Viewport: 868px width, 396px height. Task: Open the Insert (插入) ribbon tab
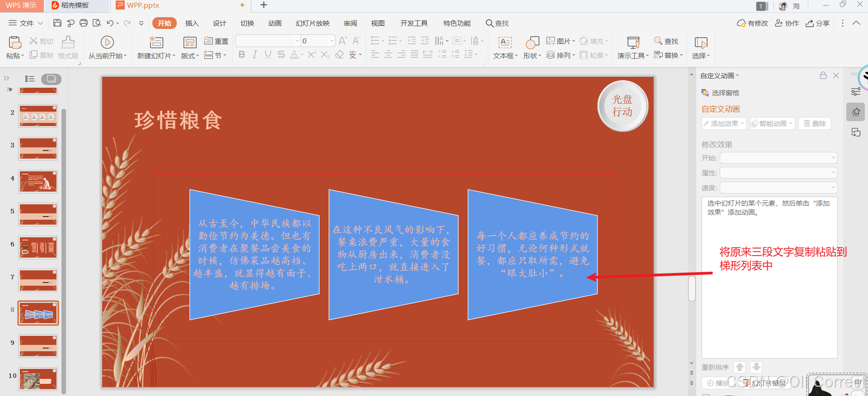click(192, 23)
